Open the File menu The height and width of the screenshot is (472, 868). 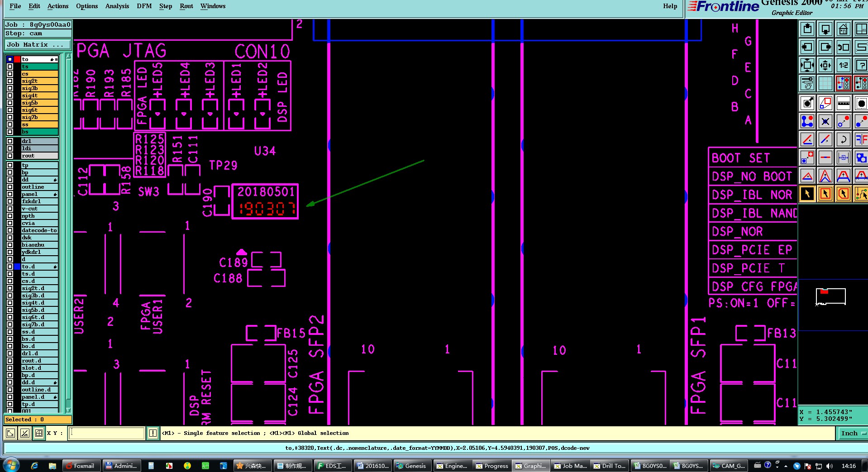[15, 6]
